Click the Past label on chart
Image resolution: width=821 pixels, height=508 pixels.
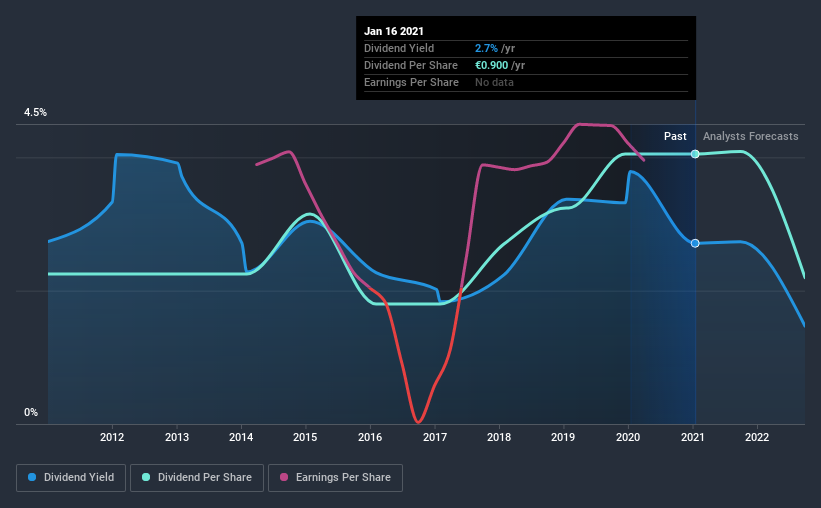(675, 136)
